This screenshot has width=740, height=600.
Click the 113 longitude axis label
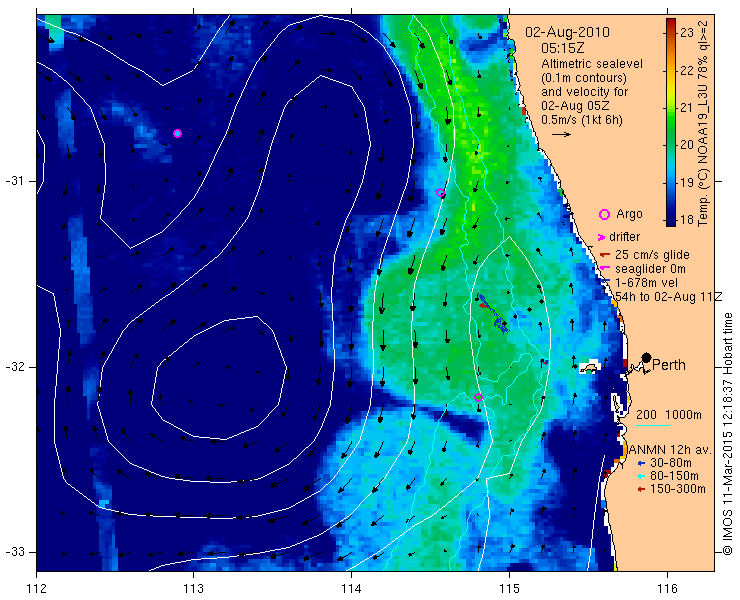click(x=193, y=588)
